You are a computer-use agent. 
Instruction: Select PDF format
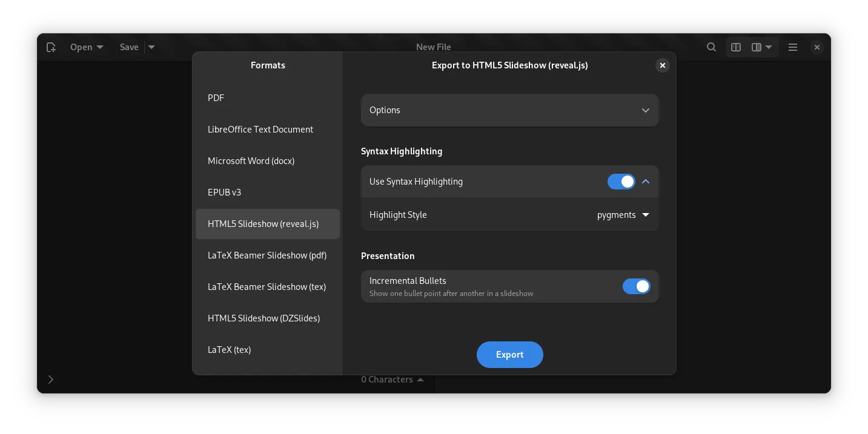tap(216, 98)
